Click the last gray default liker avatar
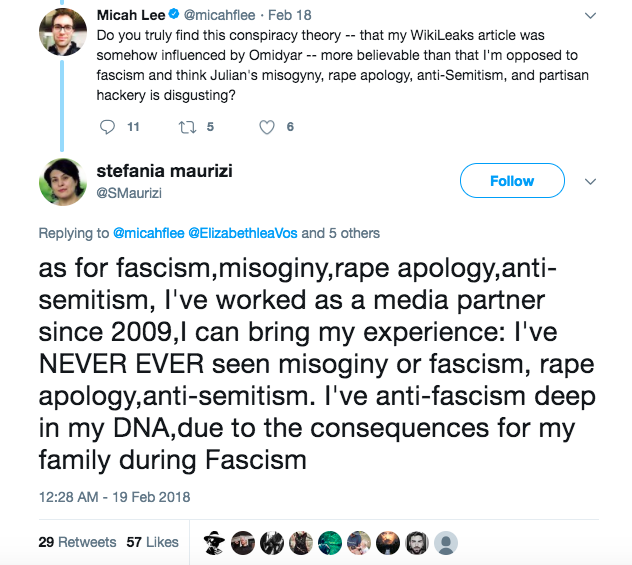The width and height of the screenshot is (632, 565). [447, 542]
